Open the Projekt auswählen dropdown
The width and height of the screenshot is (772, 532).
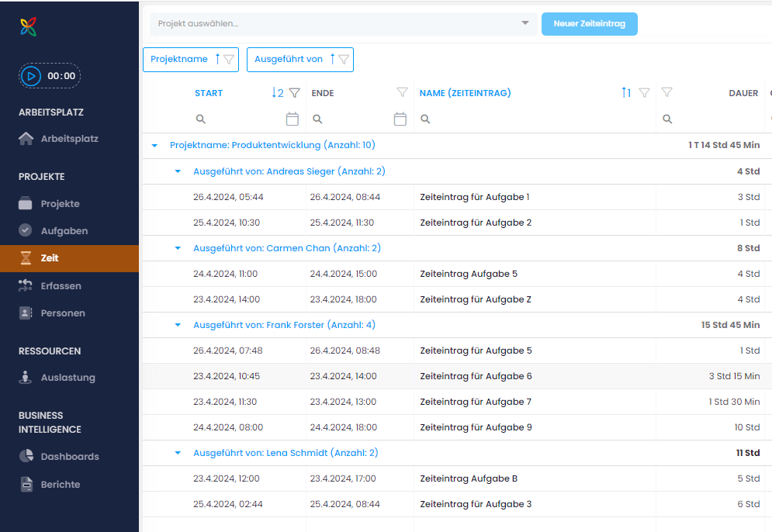pos(525,23)
